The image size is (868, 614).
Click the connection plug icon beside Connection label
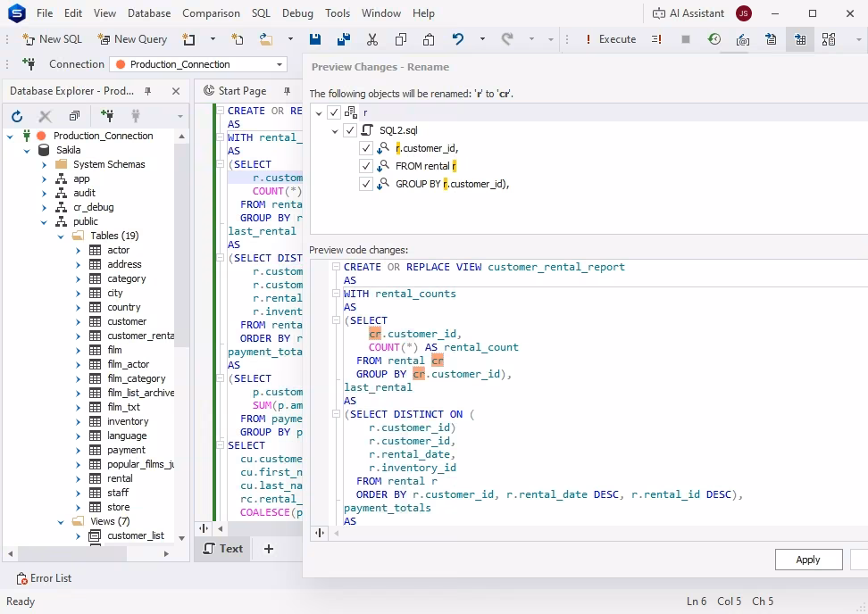coord(29,64)
